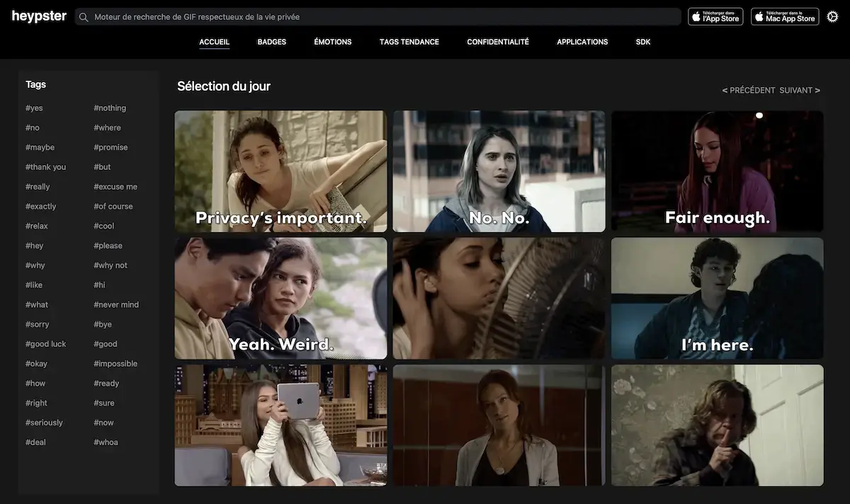Select the #good luck tag
850x504 pixels.
click(45, 344)
